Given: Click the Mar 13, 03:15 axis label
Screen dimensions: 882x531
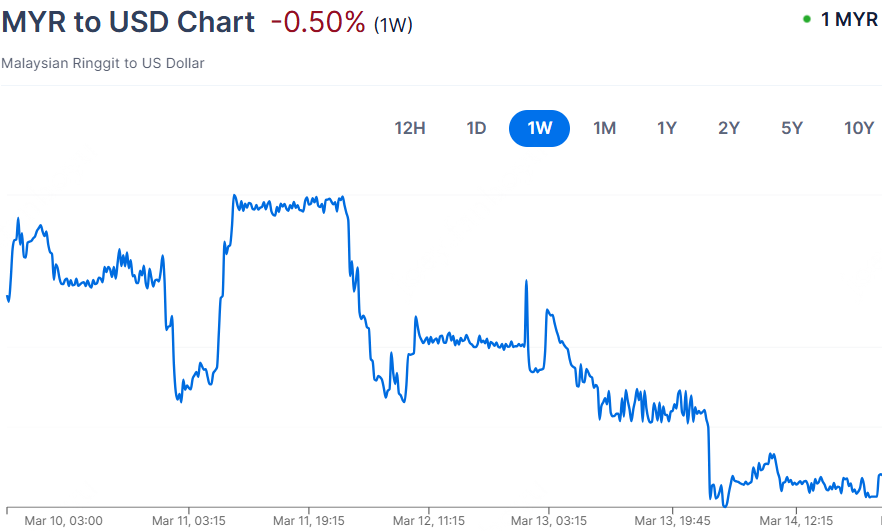Looking at the screenshot, I should coord(549,520).
